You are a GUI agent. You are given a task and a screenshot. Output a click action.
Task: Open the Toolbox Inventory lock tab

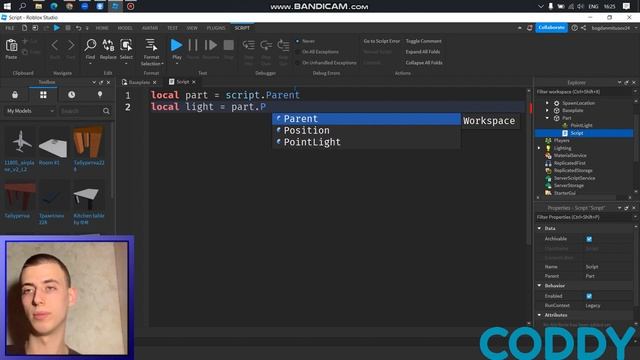(15, 95)
